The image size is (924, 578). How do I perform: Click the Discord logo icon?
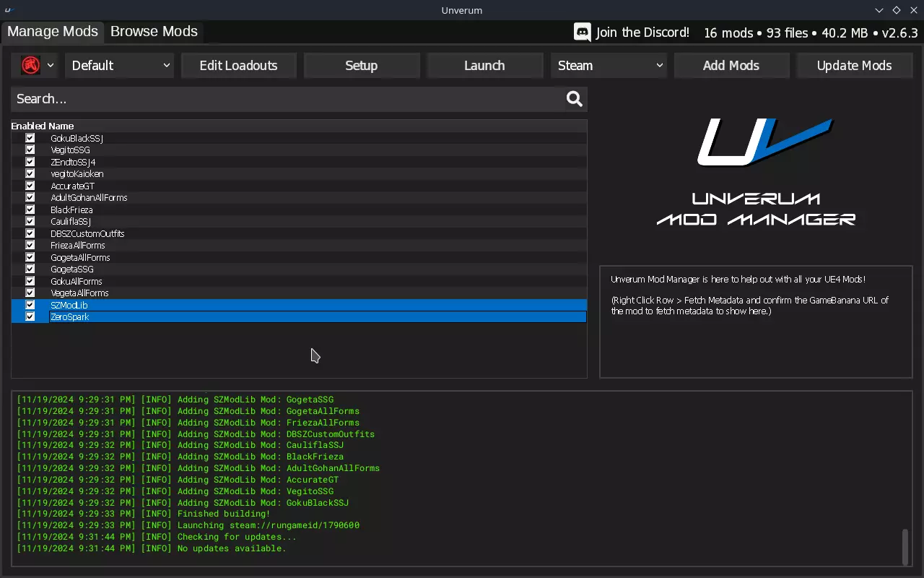[582, 32]
